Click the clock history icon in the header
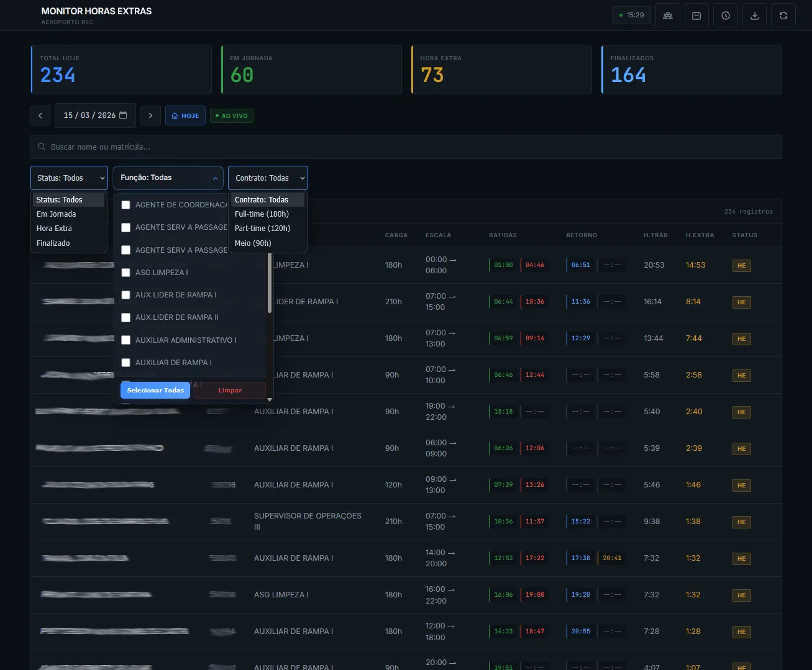The width and height of the screenshot is (812, 670). pyautogui.click(x=726, y=16)
